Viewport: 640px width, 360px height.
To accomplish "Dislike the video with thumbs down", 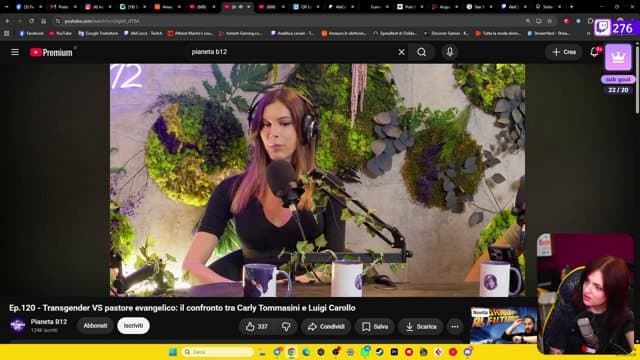I will tap(287, 327).
